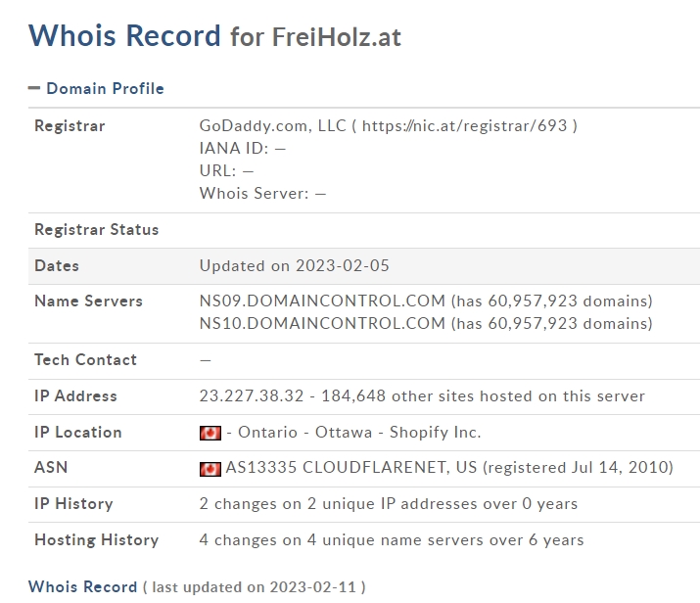This screenshot has height=603, width=700.
Task: Click the Dates row updated value
Action: [x=295, y=265]
